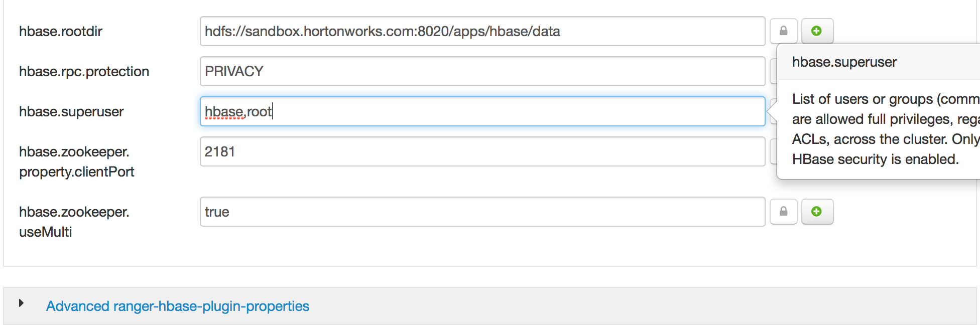The width and height of the screenshot is (980, 330).
Task: Select the clientPort field showing 2181
Action: (482, 151)
